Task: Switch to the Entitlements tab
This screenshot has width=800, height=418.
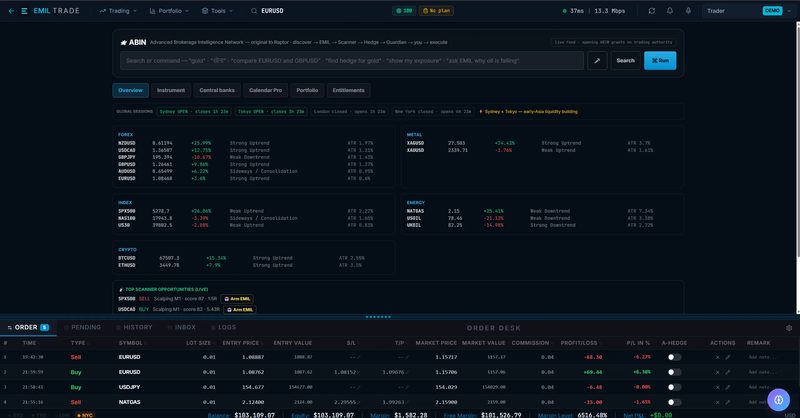Action: [x=348, y=90]
